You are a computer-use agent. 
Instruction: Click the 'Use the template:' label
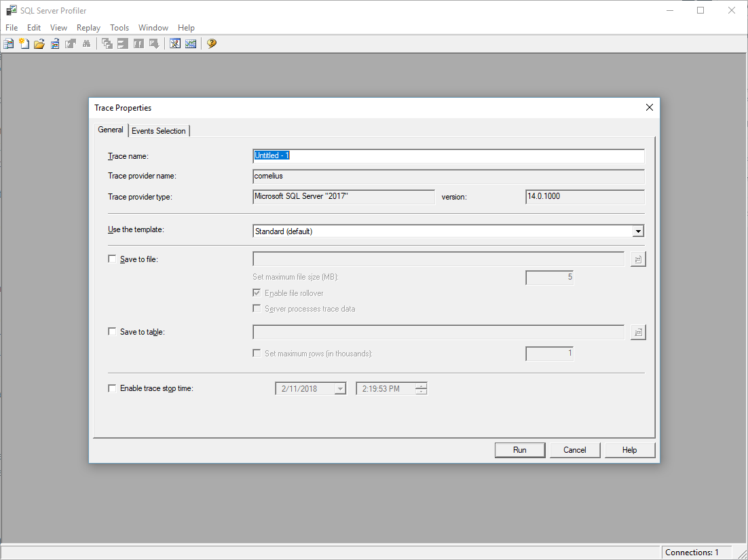[x=136, y=229]
